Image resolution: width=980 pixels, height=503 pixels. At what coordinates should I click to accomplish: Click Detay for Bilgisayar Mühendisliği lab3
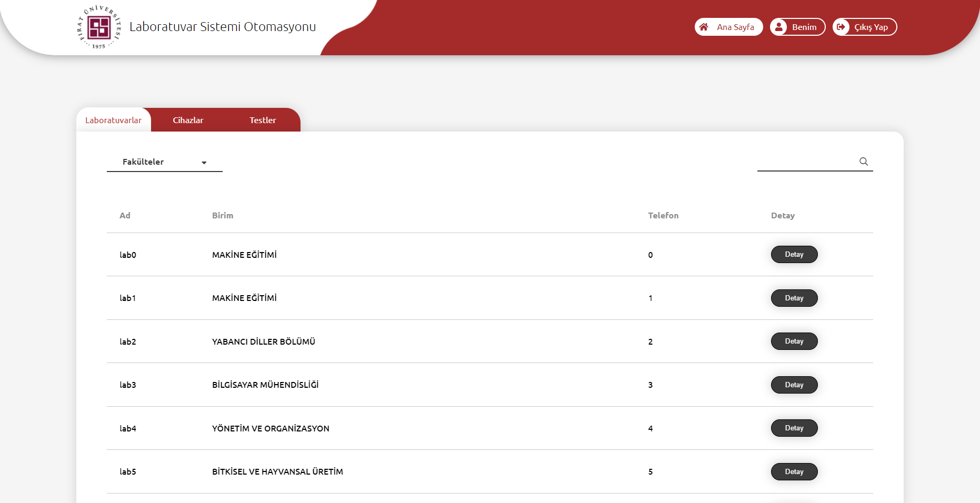point(794,385)
